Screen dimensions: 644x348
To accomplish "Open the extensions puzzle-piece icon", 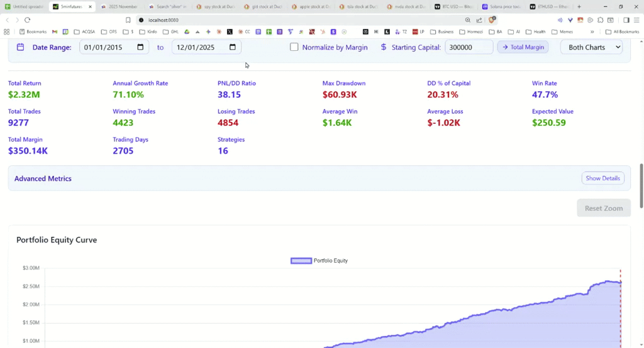I will (601, 19).
